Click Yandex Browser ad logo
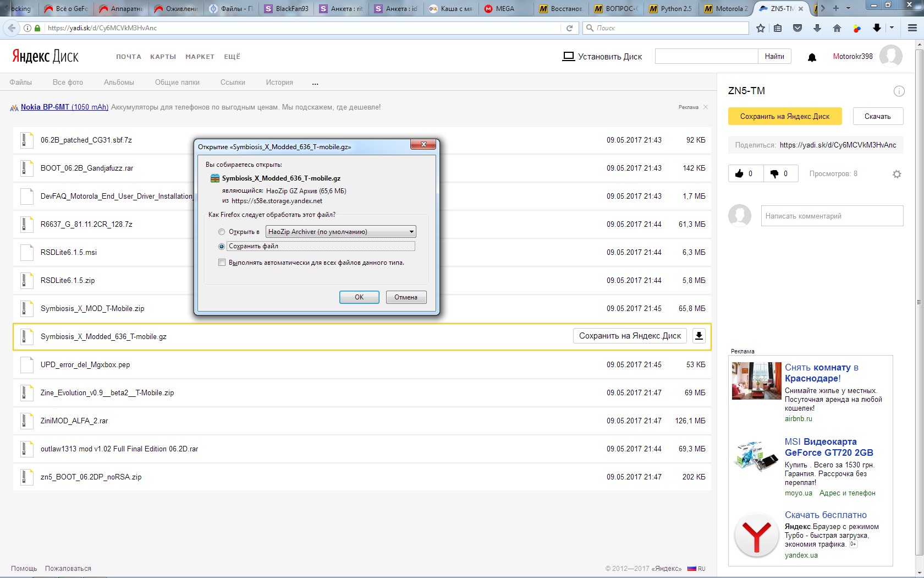Image resolution: width=924 pixels, height=578 pixels. (756, 535)
